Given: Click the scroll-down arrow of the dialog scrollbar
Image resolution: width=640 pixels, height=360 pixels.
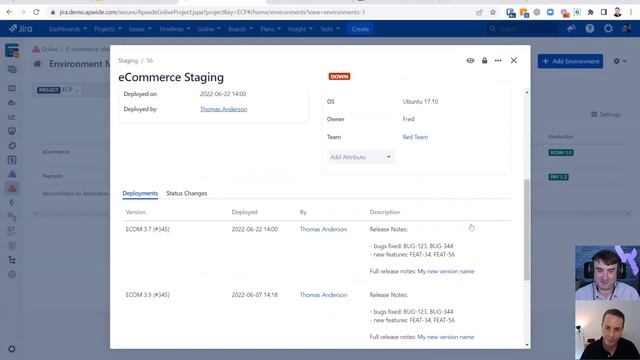Looking at the screenshot, I should coord(527,345).
